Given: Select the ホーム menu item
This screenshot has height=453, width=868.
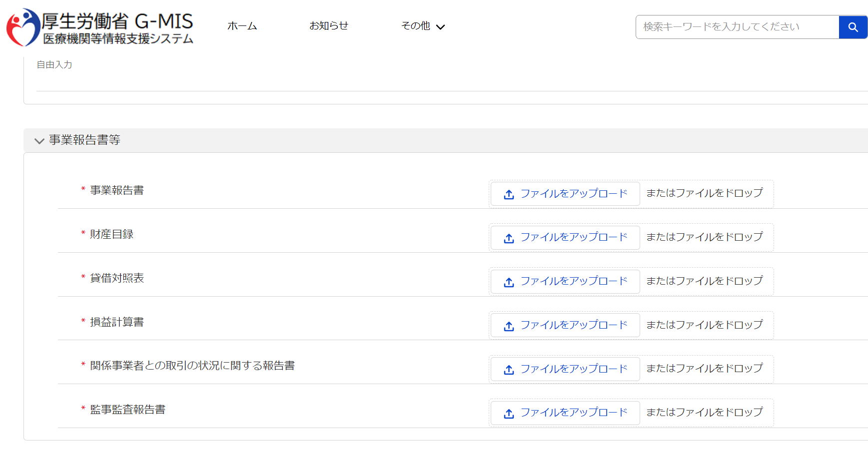Looking at the screenshot, I should [x=242, y=26].
